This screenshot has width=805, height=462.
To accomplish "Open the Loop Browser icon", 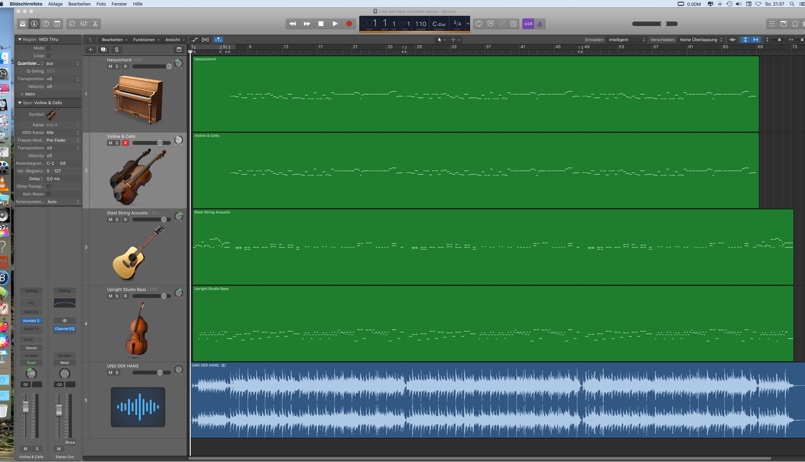I will coord(795,24).
